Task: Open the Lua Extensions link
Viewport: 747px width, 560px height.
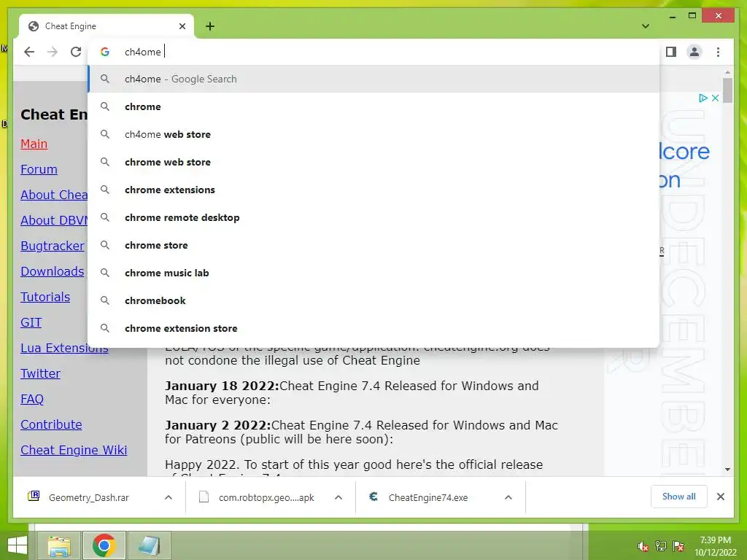Action: click(x=64, y=348)
